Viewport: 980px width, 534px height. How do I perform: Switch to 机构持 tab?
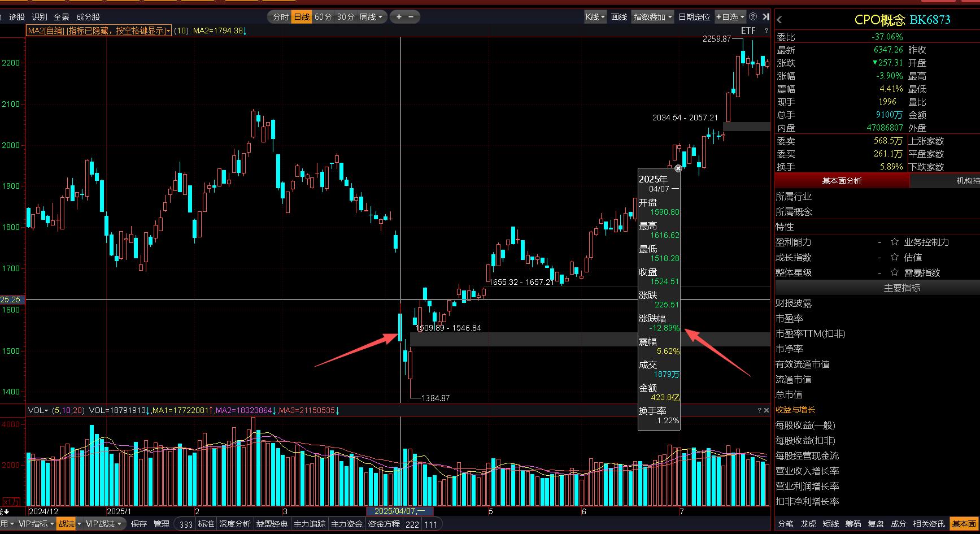click(945, 181)
